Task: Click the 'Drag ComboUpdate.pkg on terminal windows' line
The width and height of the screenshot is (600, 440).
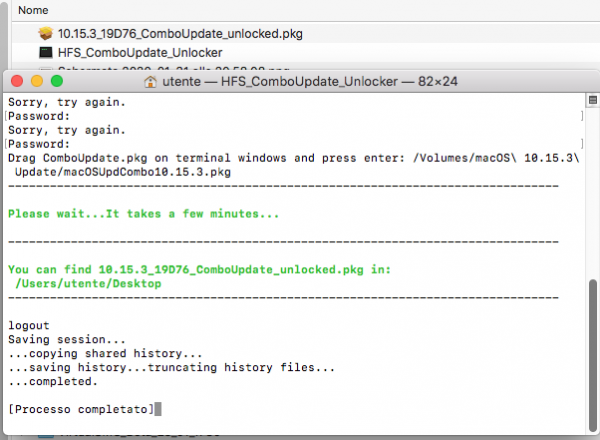Action: pos(293,158)
